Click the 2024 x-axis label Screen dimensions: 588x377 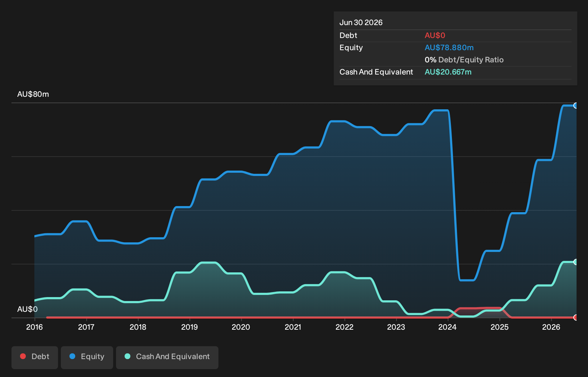(x=448, y=327)
